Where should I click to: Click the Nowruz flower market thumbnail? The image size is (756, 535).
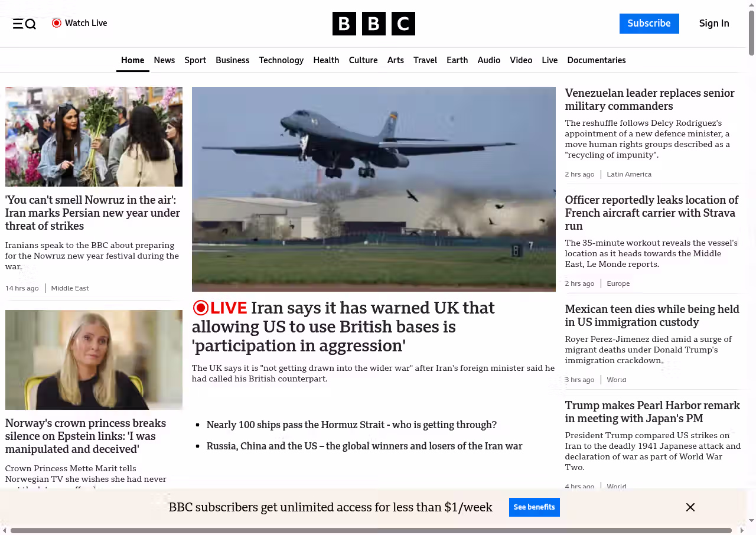[94, 136]
